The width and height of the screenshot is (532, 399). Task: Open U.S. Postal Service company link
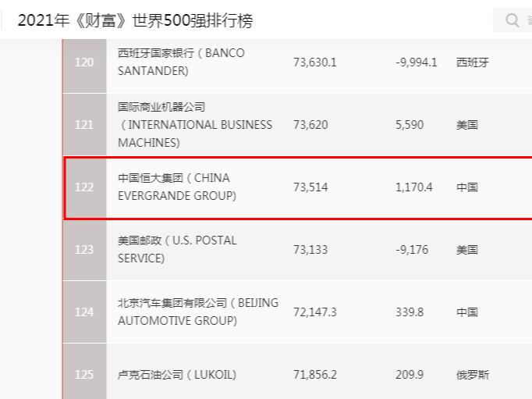177,250
